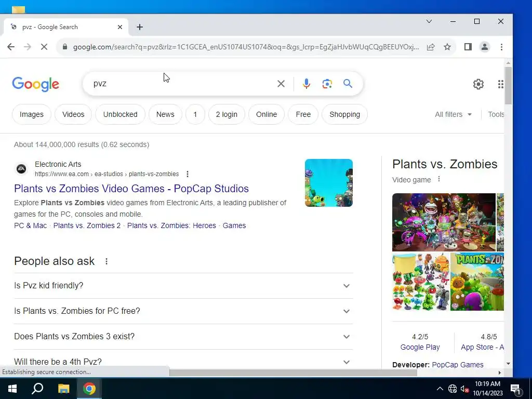Open People also ask options menu
532x399 pixels.
click(106, 261)
